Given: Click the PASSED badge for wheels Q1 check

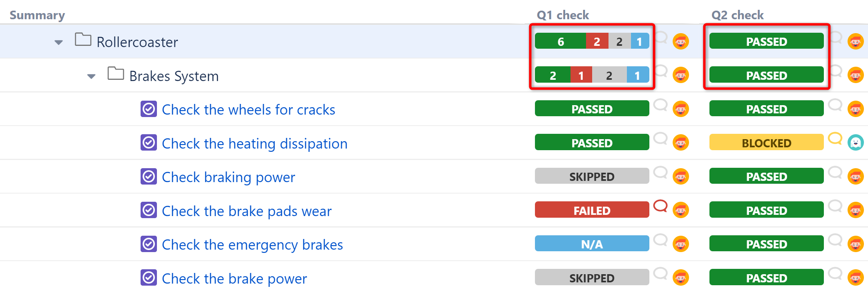Looking at the screenshot, I should [591, 108].
